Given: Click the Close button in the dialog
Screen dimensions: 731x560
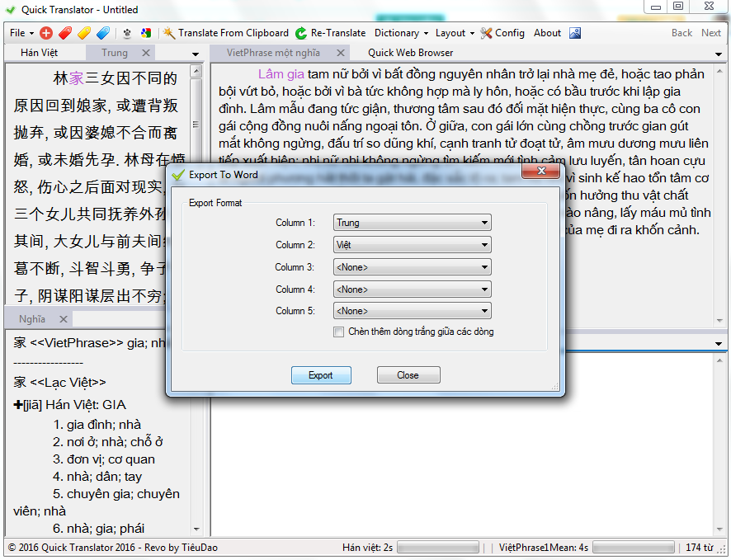Looking at the screenshot, I should [x=408, y=375].
